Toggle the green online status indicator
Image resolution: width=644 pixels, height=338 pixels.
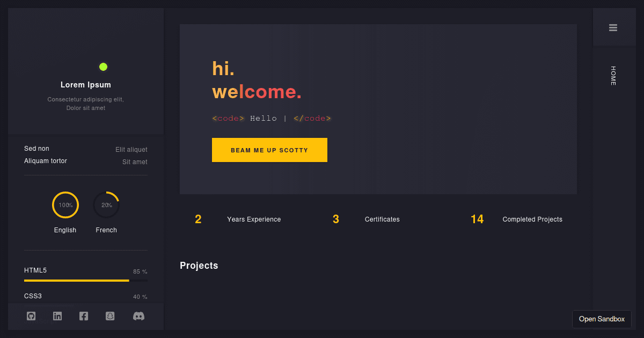(103, 67)
